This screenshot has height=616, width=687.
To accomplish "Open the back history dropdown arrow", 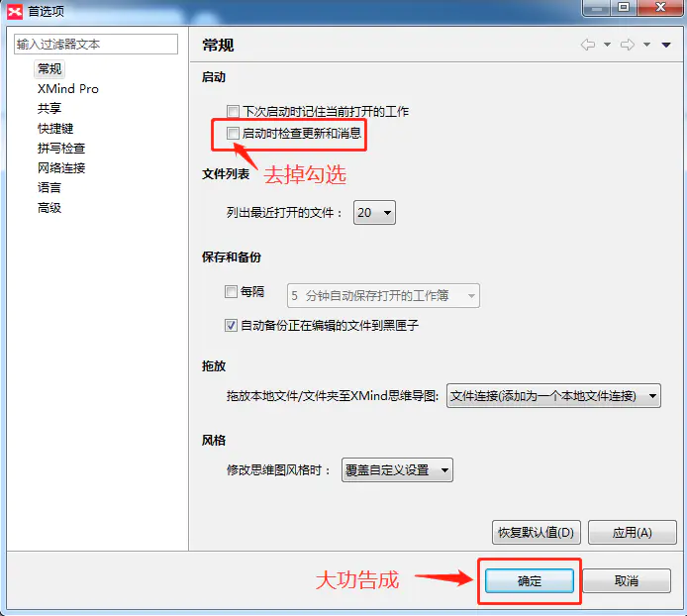I will point(607,45).
